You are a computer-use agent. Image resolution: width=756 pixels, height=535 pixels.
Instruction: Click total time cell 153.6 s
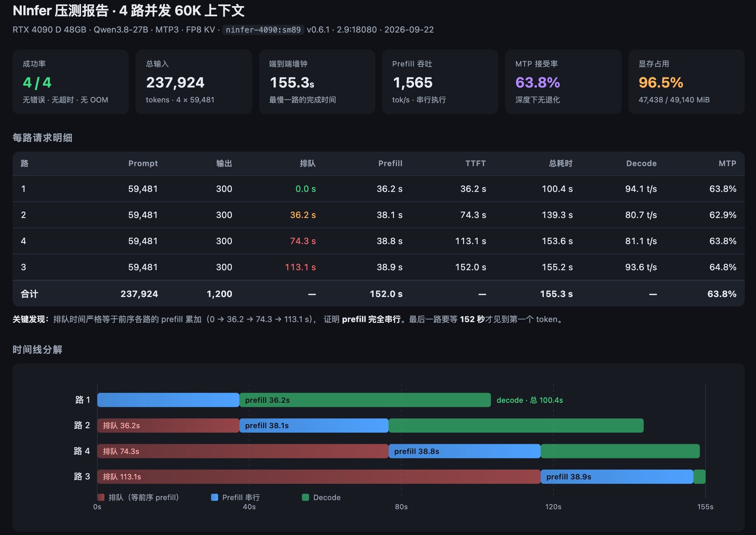click(x=557, y=241)
